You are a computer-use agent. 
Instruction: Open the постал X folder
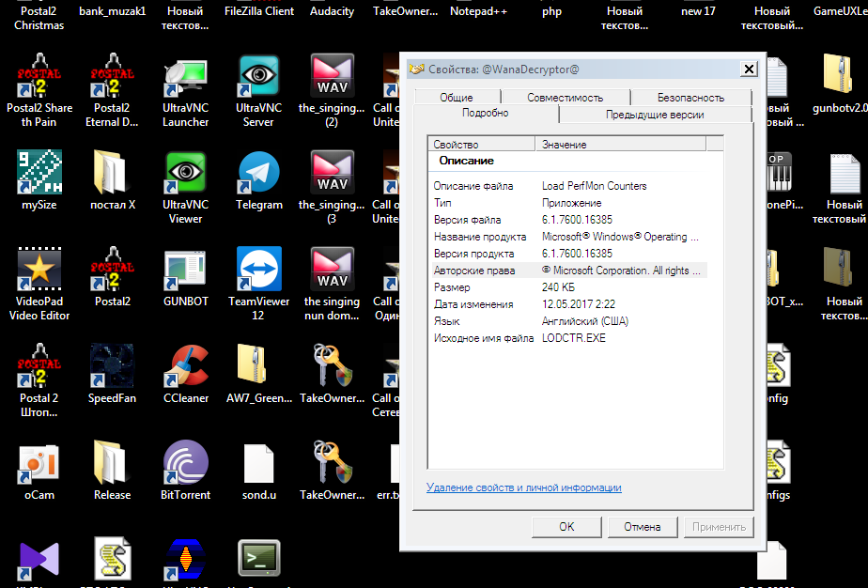tap(112, 172)
